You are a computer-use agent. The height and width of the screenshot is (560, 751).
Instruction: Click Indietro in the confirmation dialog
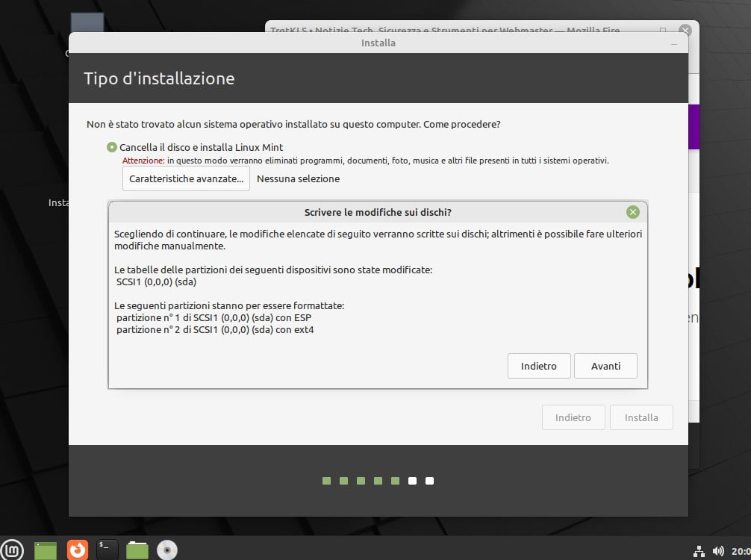click(x=539, y=366)
